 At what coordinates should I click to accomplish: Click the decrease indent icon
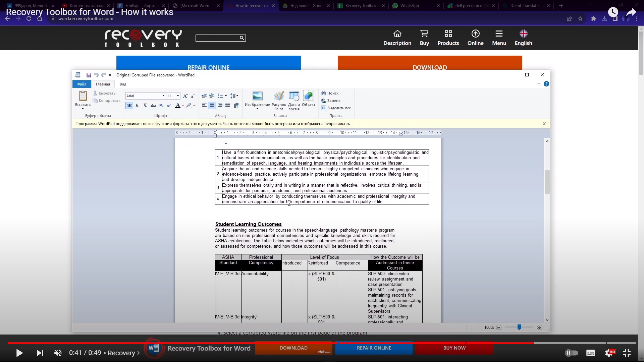coord(204,96)
